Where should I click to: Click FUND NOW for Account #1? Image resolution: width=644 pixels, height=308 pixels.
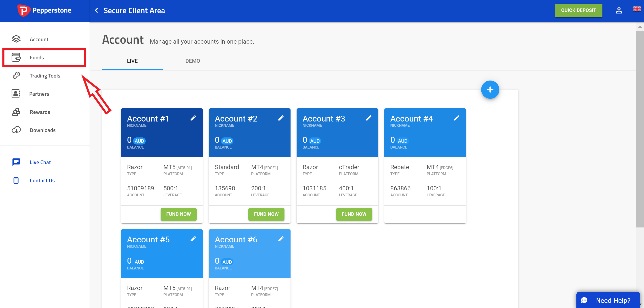(179, 214)
